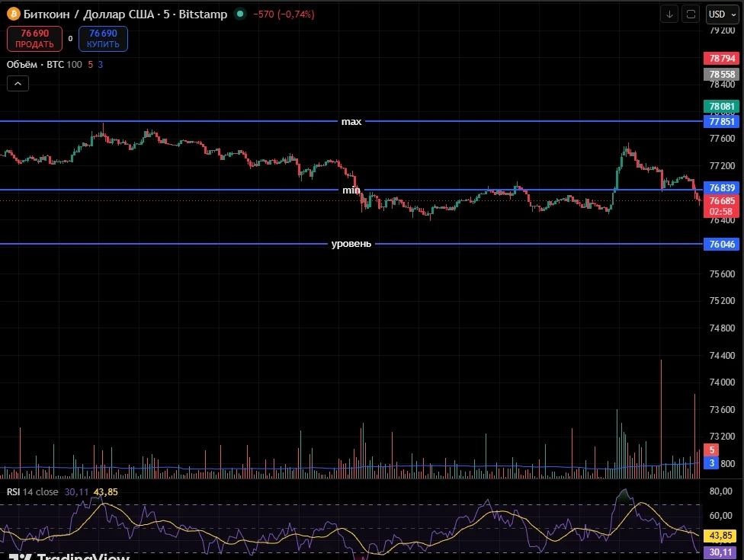Select the horizontal line labeled max

(x=351, y=121)
